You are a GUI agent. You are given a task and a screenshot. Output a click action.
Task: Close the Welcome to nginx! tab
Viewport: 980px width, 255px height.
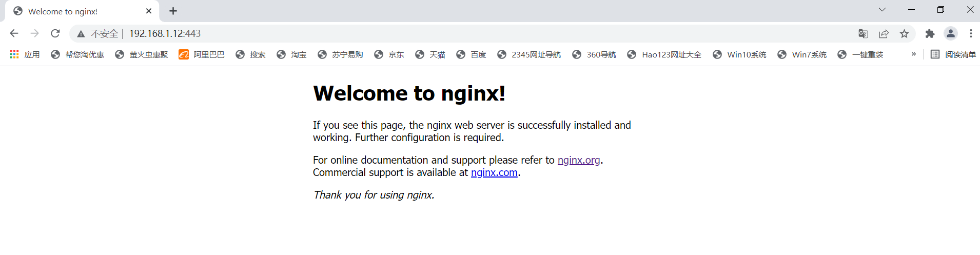pos(149,11)
